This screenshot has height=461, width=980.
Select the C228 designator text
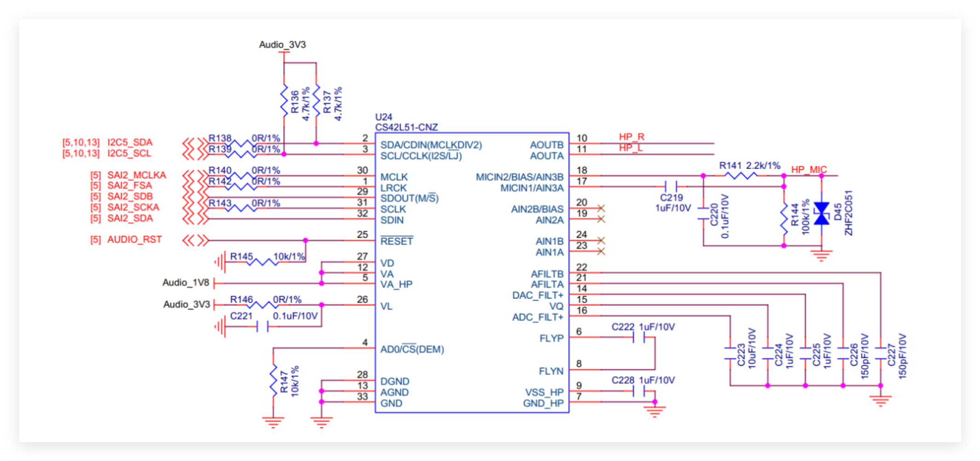(x=623, y=380)
